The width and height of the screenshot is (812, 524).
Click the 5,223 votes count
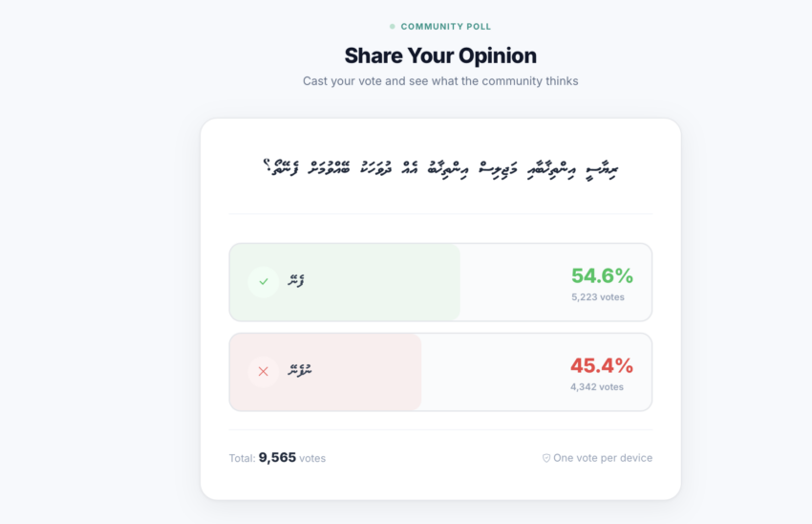(598, 297)
